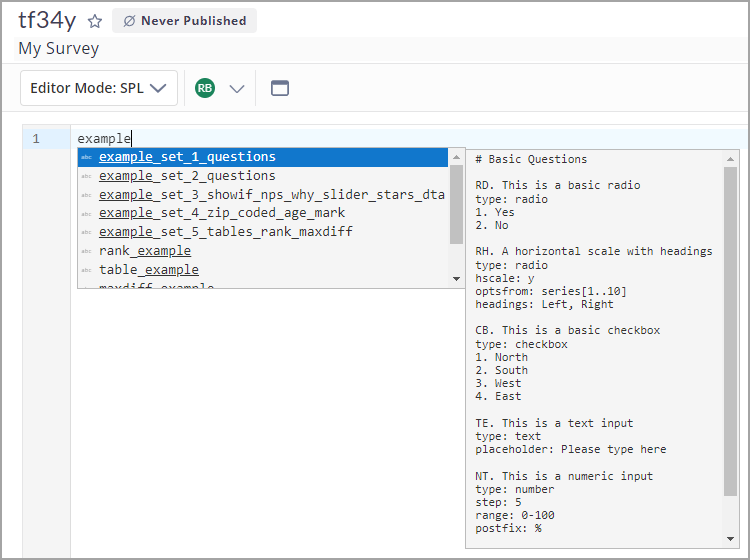Click 'NT. This is a numeric input' line
Viewport: 750px width, 560px height.
(x=564, y=476)
